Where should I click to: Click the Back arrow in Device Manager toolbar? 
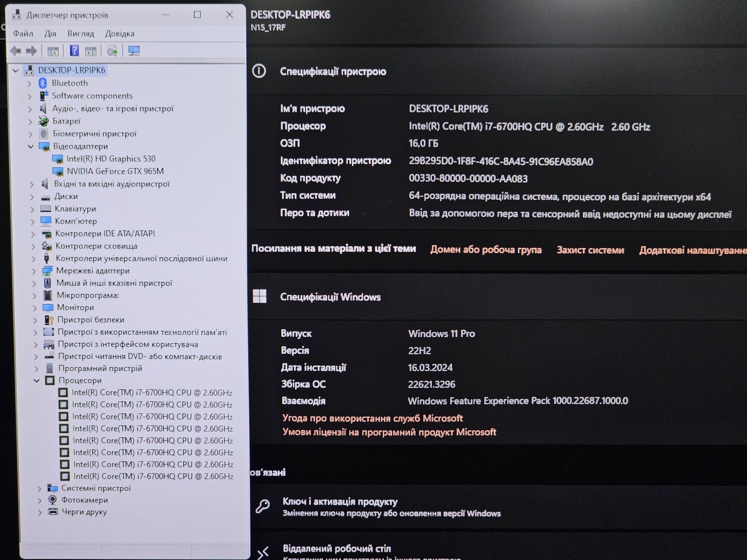(15, 51)
